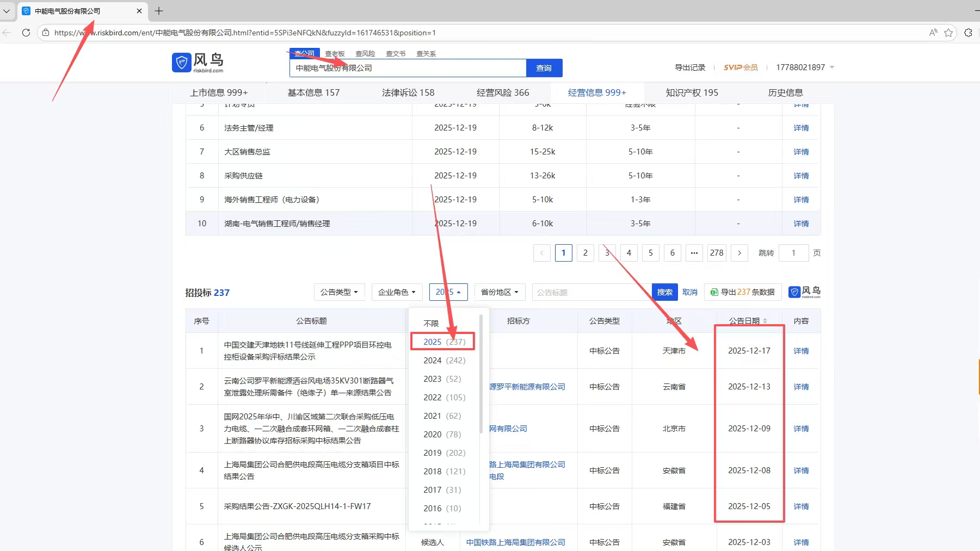Click 导出237条数据 export button
The image size is (980, 551).
pyautogui.click(x=742, y=292)
